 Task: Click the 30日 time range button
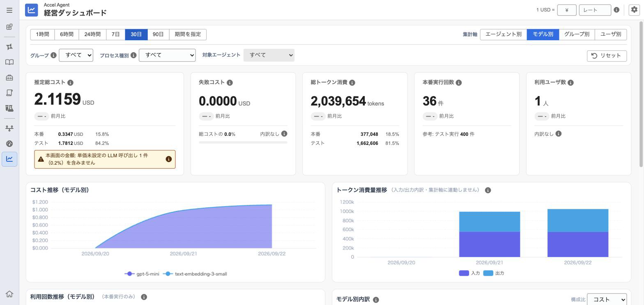(x=136, y=34)
